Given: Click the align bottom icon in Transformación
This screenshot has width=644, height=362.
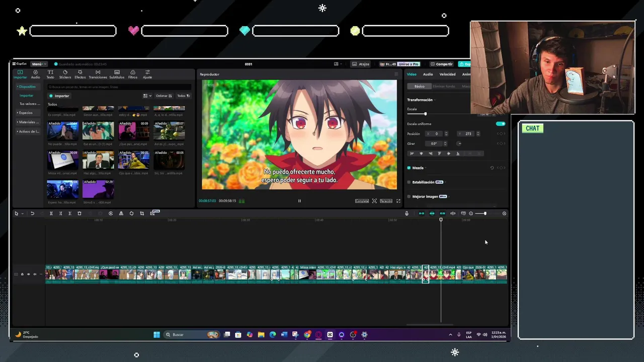Looking at the screenshot, I should pyautogui.click(x=458, y=153).
